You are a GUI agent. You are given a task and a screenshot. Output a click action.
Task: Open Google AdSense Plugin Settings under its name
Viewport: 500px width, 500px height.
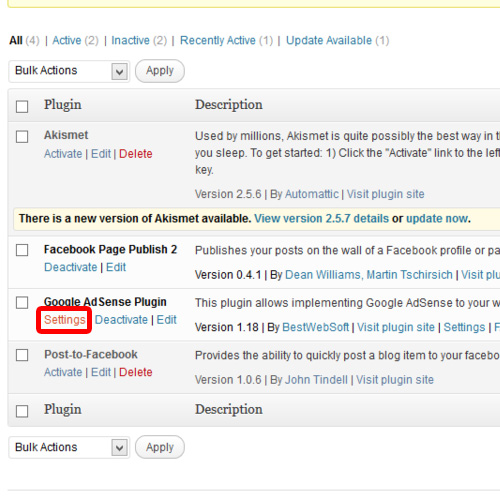[x=65, y=320]
